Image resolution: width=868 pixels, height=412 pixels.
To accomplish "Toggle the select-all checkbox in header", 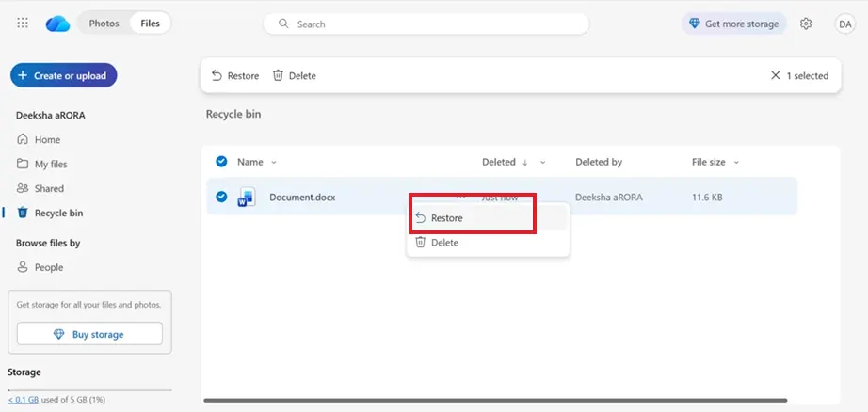I will pyautogui.click(x=221, y=162).
